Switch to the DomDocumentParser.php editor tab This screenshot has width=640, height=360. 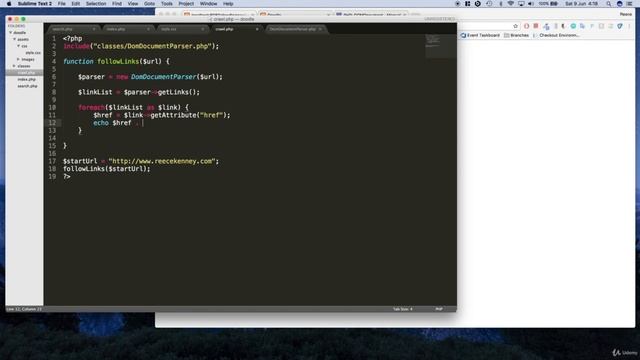point(295,29)
